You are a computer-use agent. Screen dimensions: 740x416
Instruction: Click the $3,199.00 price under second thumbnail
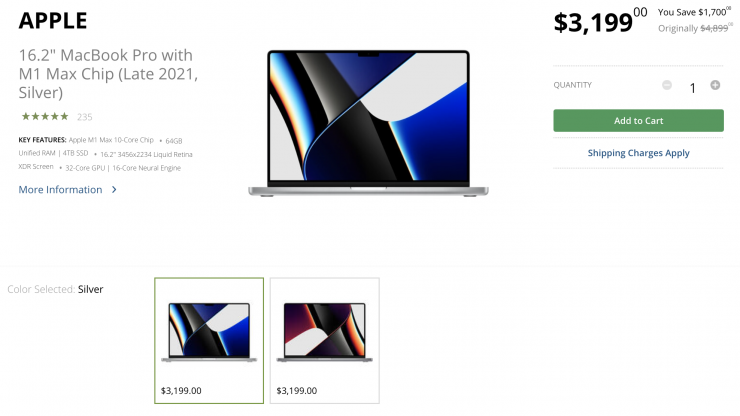coord(297,391)
